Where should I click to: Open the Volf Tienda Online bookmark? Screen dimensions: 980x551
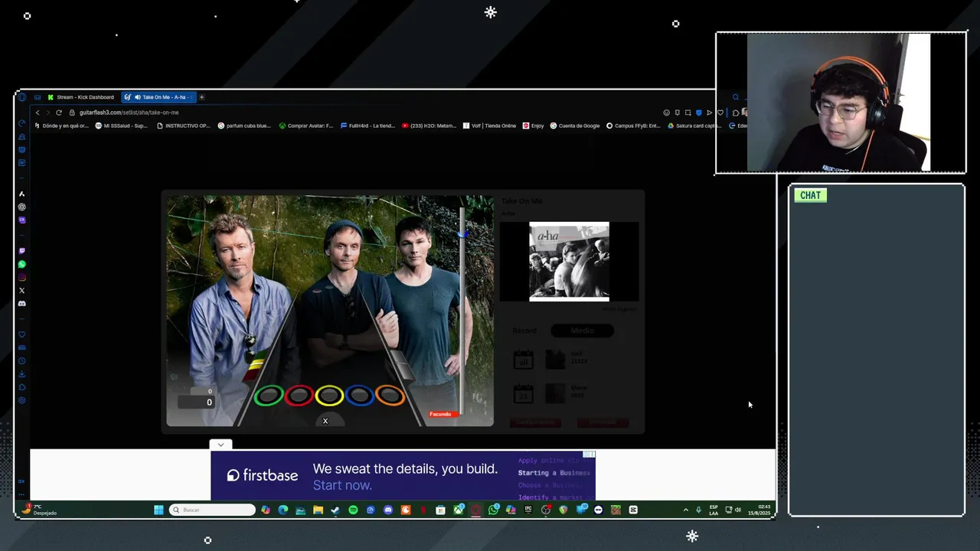[489, 126]
